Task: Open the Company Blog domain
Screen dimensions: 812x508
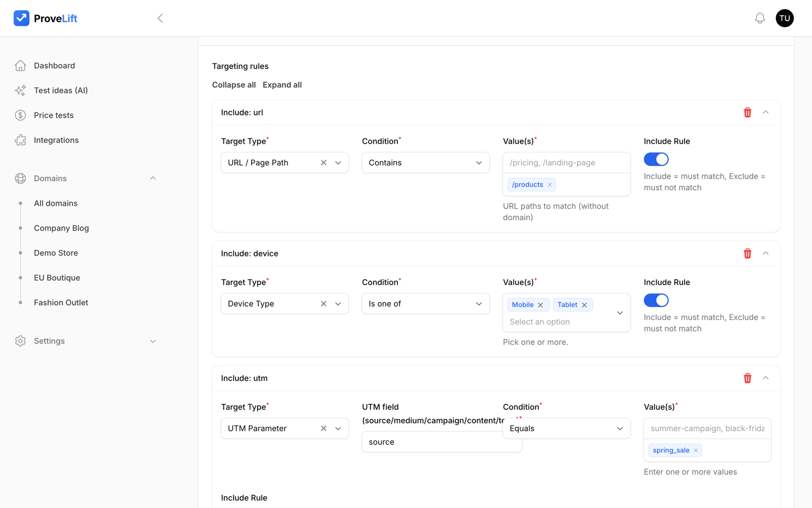Action: [61, 228]
